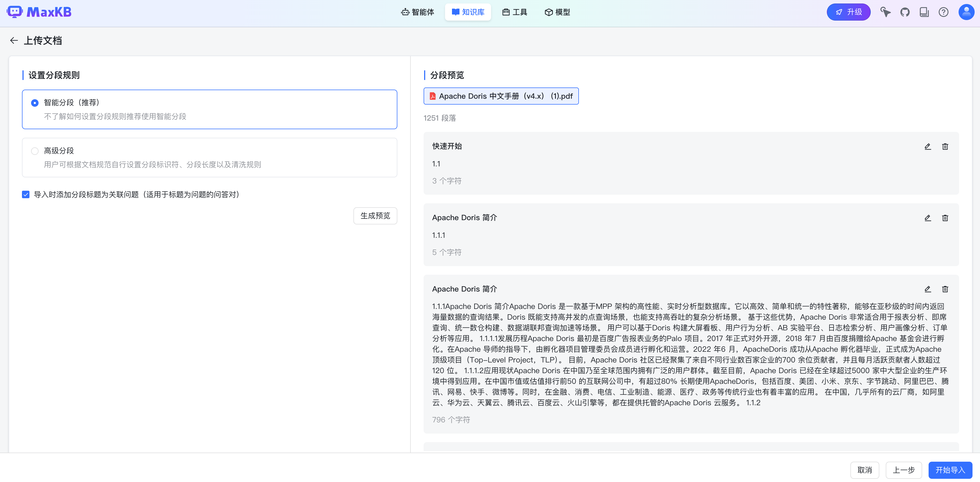Delete the 796-character Apache Doris 简介 segment
The image size is (980, 482).
click(x=945, y=289)
